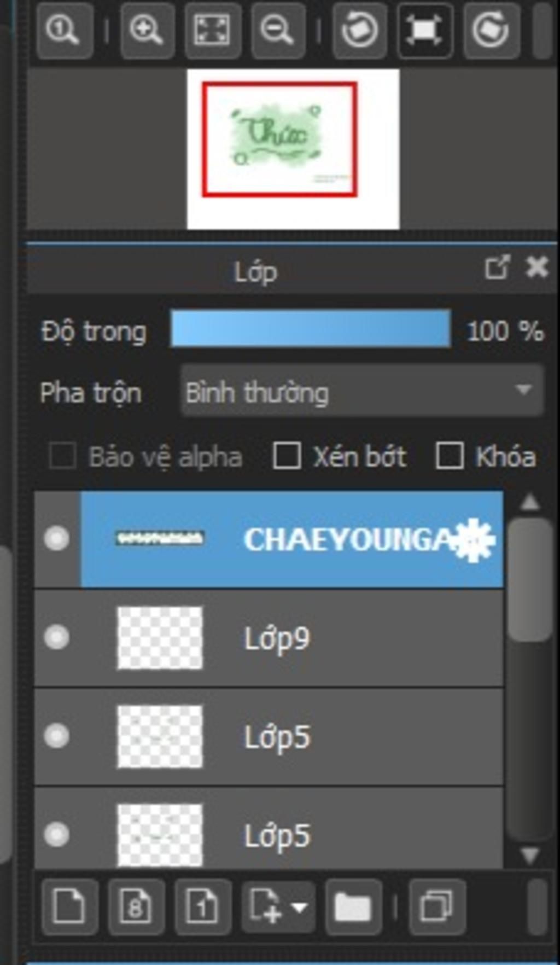The width and height of the screenshot is (560, 965).
Task: Enable the Xén bớt clipping checkbox
Action: [x=287, y=456]
